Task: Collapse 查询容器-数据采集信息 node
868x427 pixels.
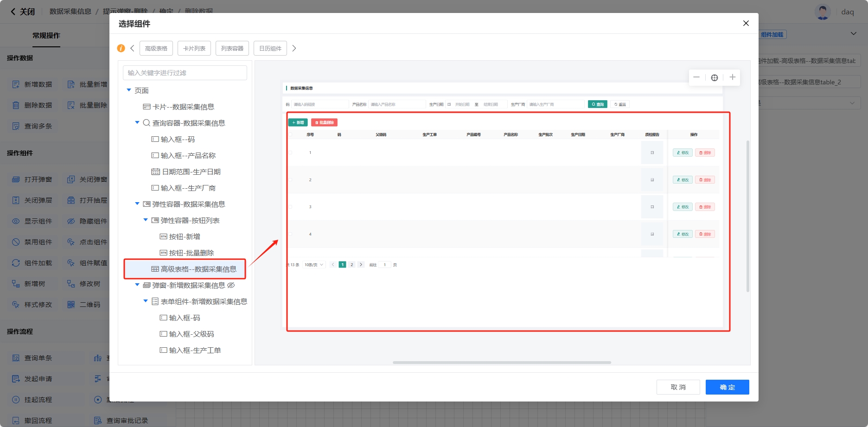Action: coord(137,123)
